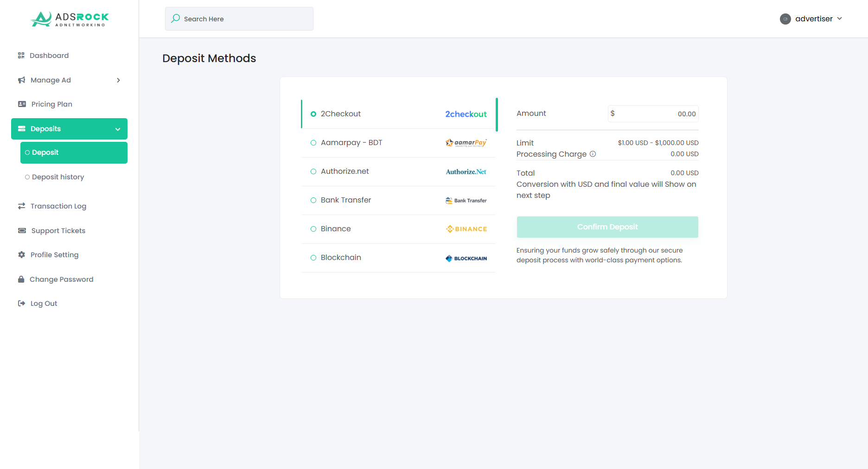Viewport: 868px width, 469px height.
Task: Select the Manage Ad megaphone icon
Action: 21,80
